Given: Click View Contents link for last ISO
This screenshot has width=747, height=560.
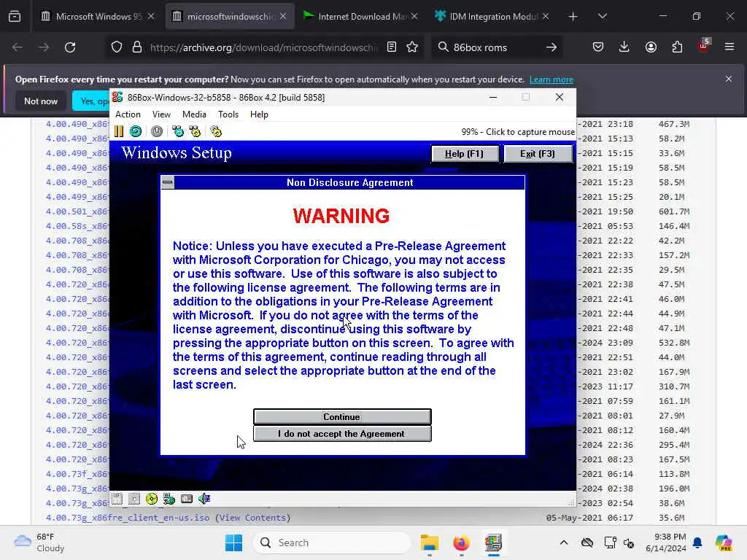Looking at the screenshot, I should click(252, 518).
